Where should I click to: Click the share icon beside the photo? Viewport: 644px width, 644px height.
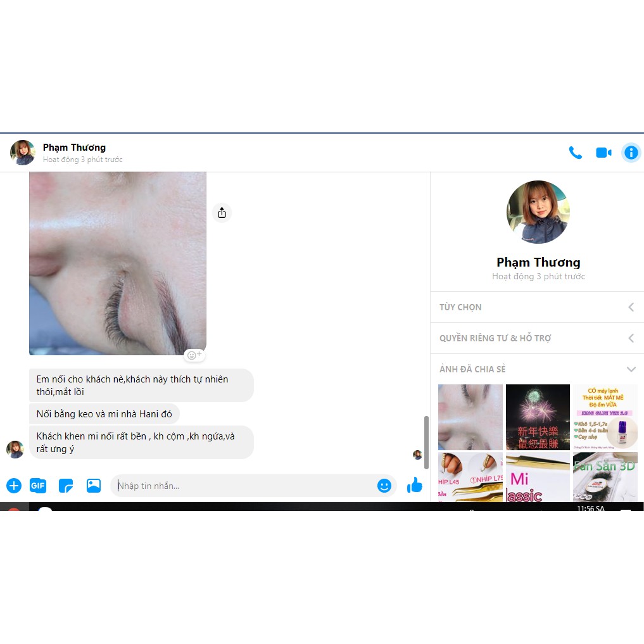[x=222, y=213]
